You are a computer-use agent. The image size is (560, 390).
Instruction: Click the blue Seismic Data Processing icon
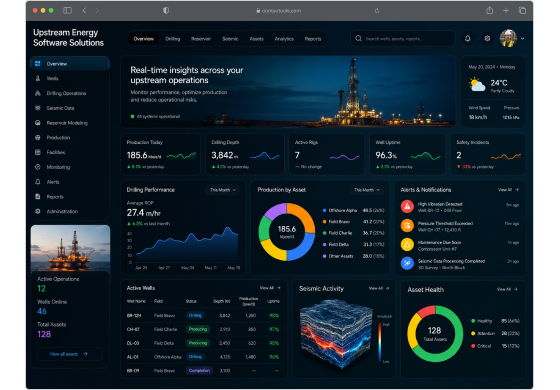tap(407, 264)
